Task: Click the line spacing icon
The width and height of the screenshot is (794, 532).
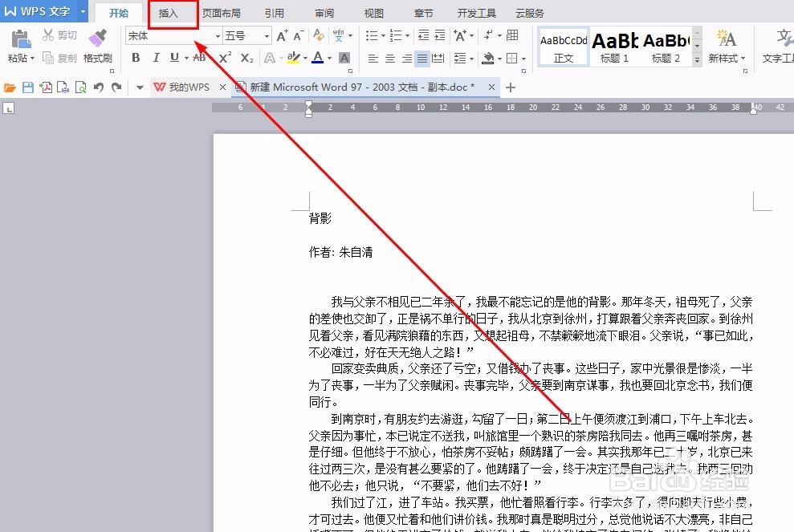Action: point(460,59)
